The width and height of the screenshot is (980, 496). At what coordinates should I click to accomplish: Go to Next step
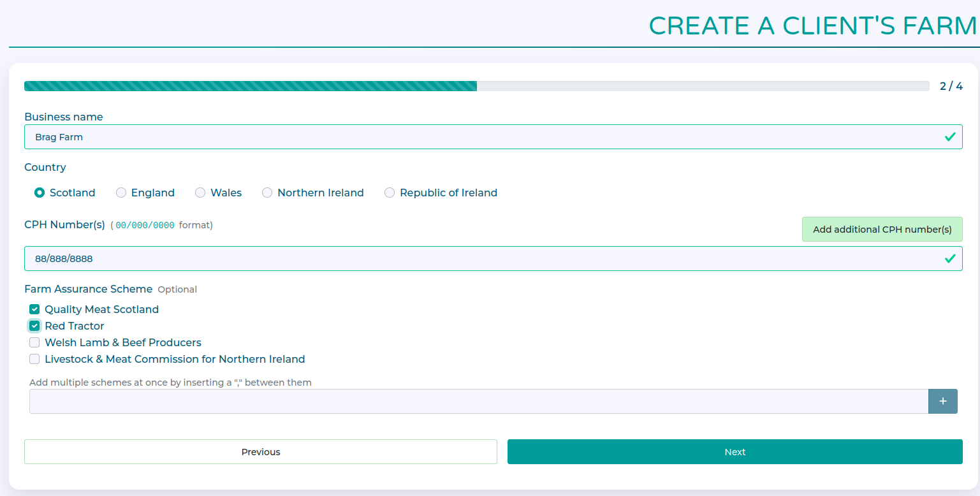(x=735, y=452)
